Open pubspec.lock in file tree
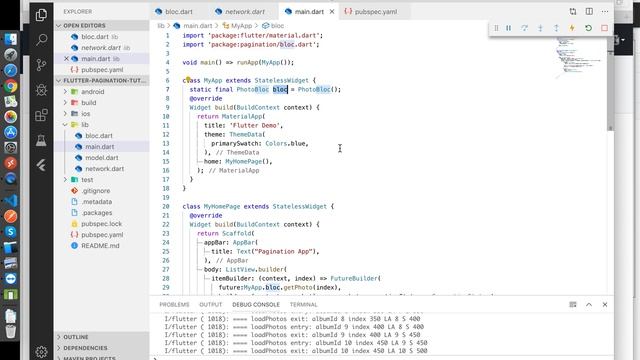This screenshot has width=640, height=360. tap(102, 224)
